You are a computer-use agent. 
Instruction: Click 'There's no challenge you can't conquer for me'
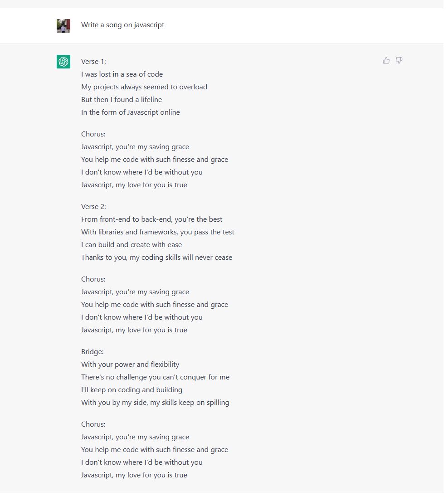[156, 380]
